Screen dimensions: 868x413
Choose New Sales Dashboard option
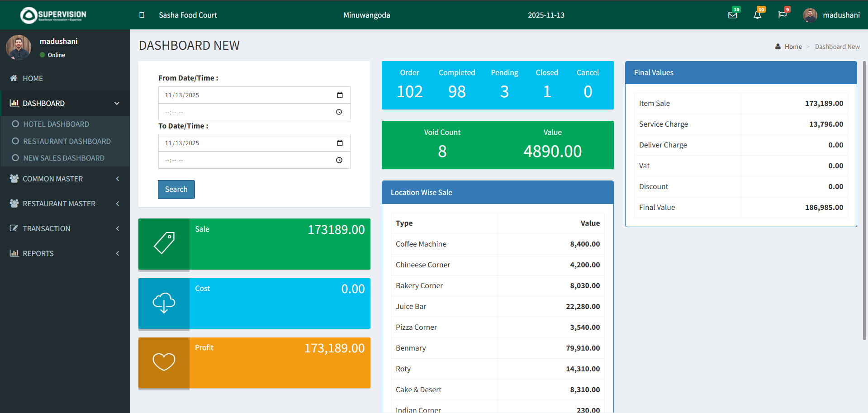coord(63,158)
